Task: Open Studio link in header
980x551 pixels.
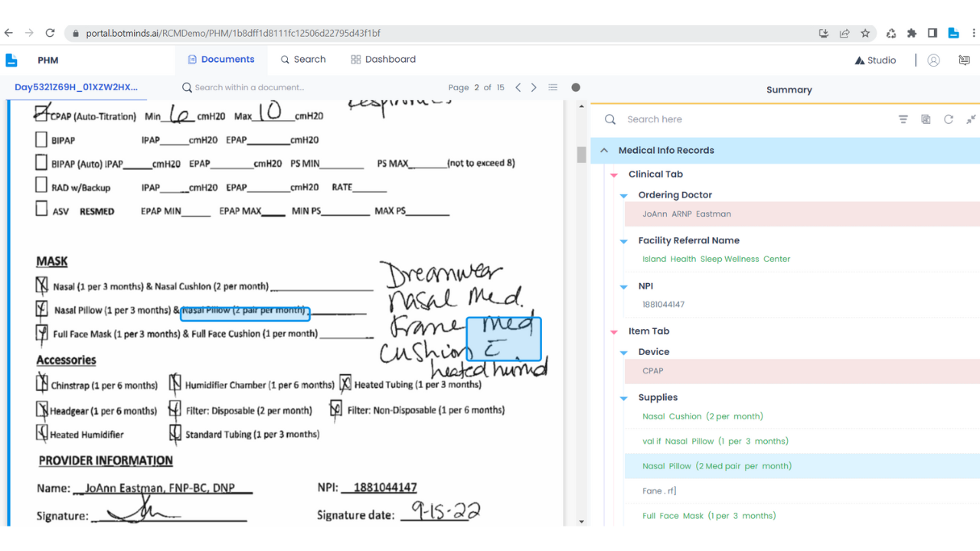Action: pos(875,60)
